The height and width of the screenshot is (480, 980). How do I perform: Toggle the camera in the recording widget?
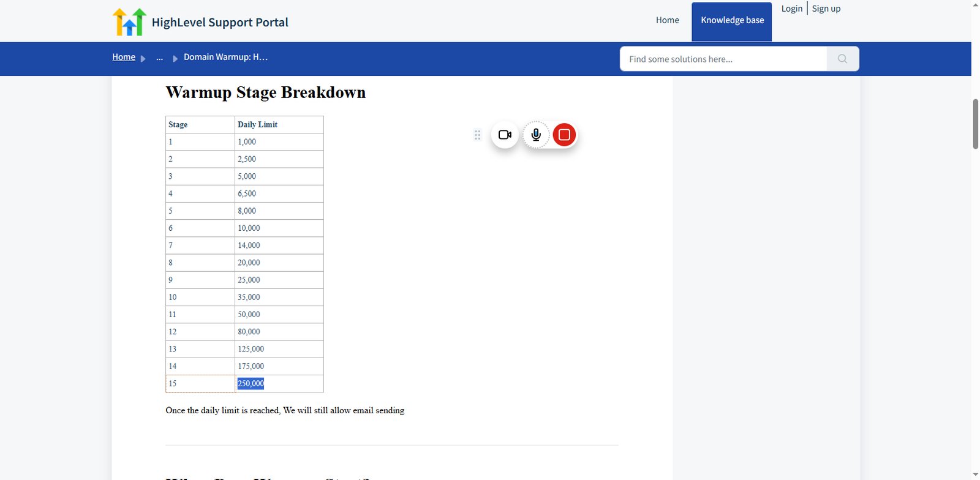505,135
